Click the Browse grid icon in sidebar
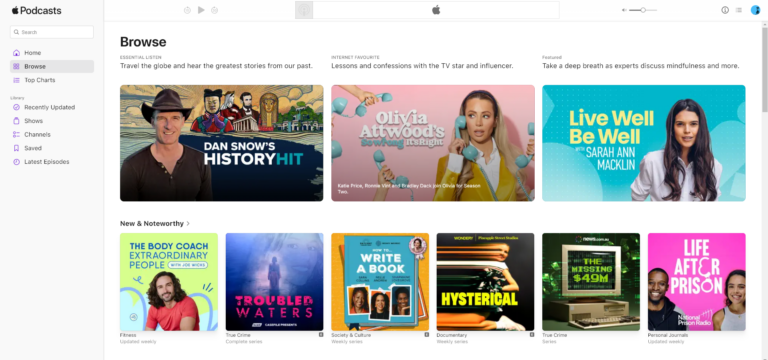The width and height of the screenshot is (768, 360). coord(16,67)
